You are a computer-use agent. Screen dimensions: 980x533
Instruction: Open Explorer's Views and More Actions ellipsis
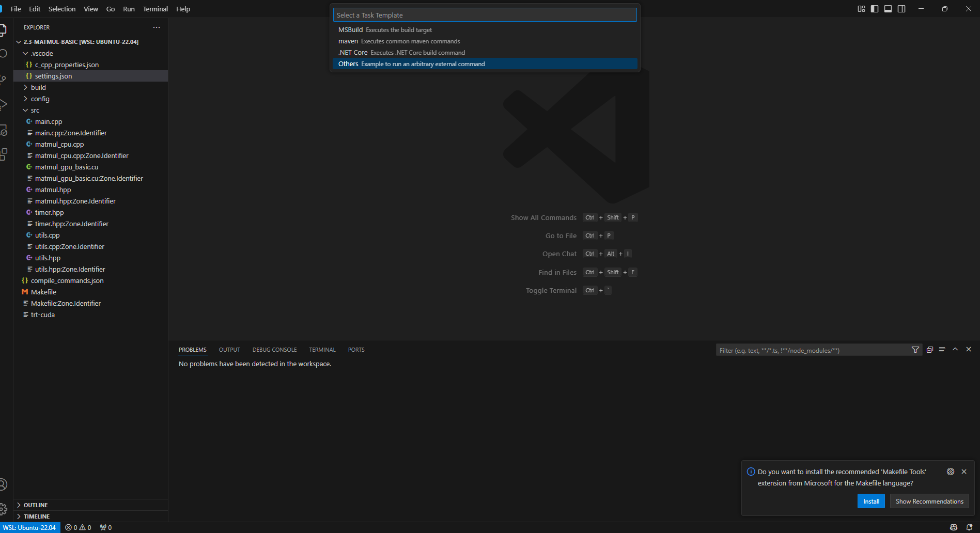[x=157, y=27]
